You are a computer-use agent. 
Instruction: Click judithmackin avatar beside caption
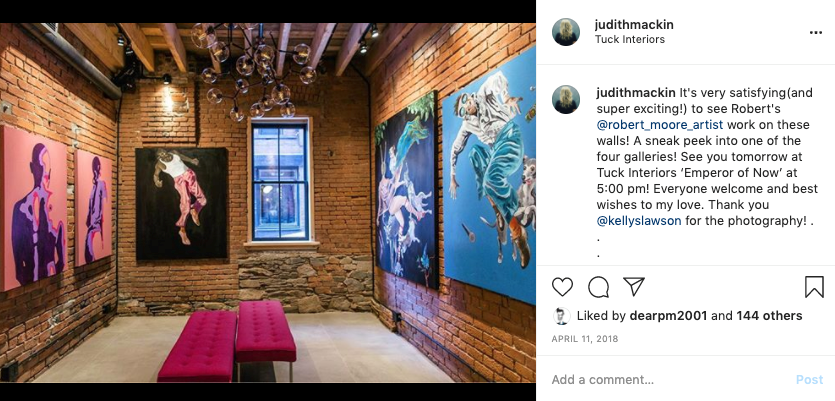[566, 100]
